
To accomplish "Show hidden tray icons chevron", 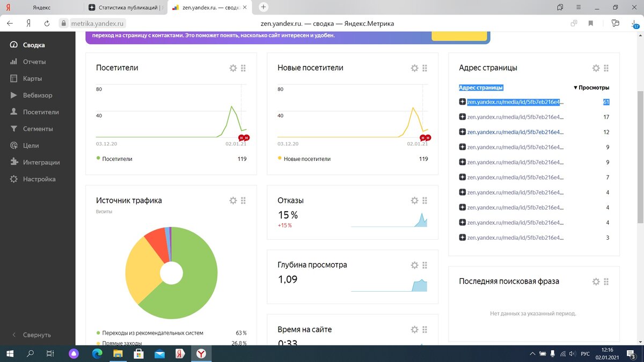I will (532, 353).
